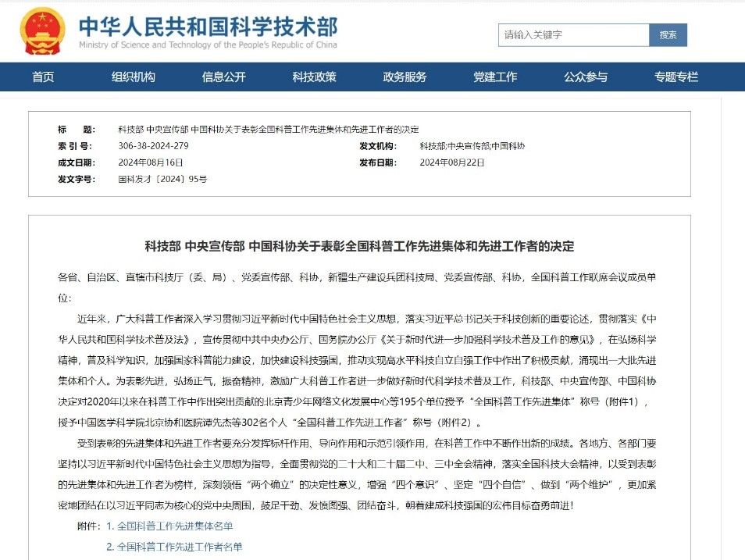Click the bold article heading title

(x=359, y=246)
